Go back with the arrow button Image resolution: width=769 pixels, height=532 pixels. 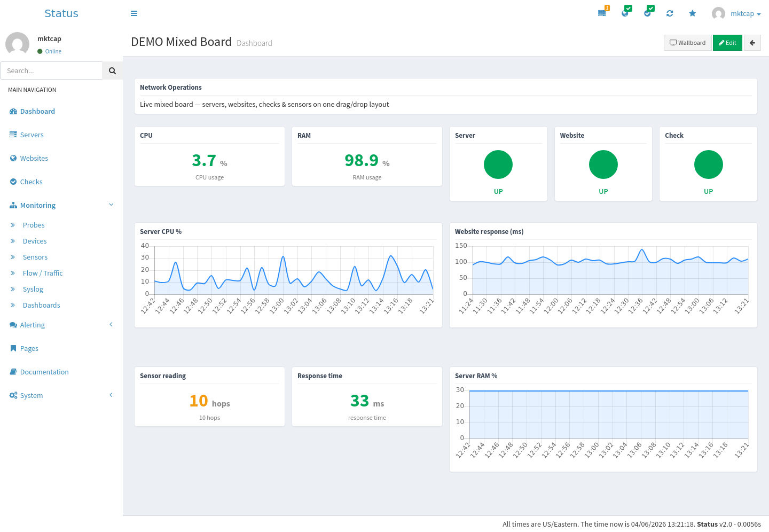pyautogui.click(x=752, y=43)
